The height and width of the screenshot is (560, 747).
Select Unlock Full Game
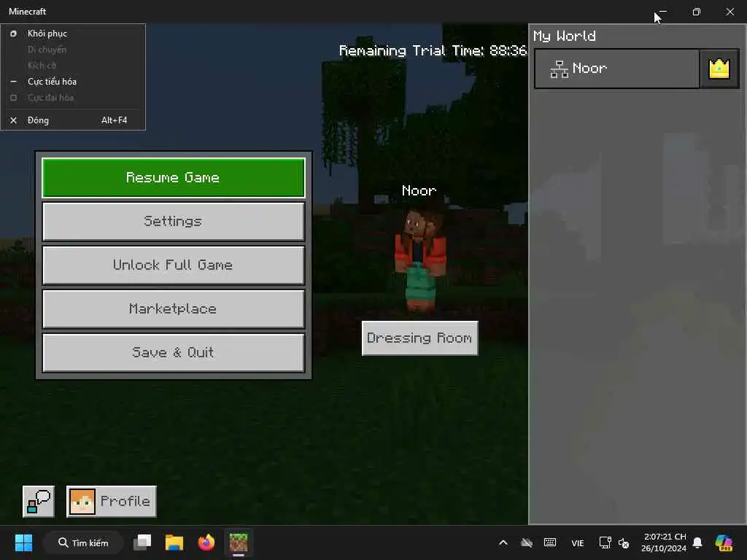174,265
